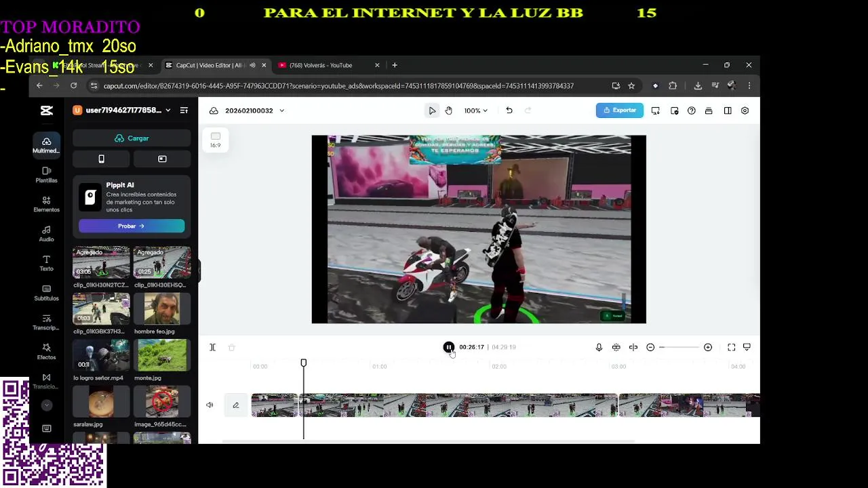This screenshot has width=868, height=488.
Task: Toggle the side panel layout icon
Action: tap(728, 110)
